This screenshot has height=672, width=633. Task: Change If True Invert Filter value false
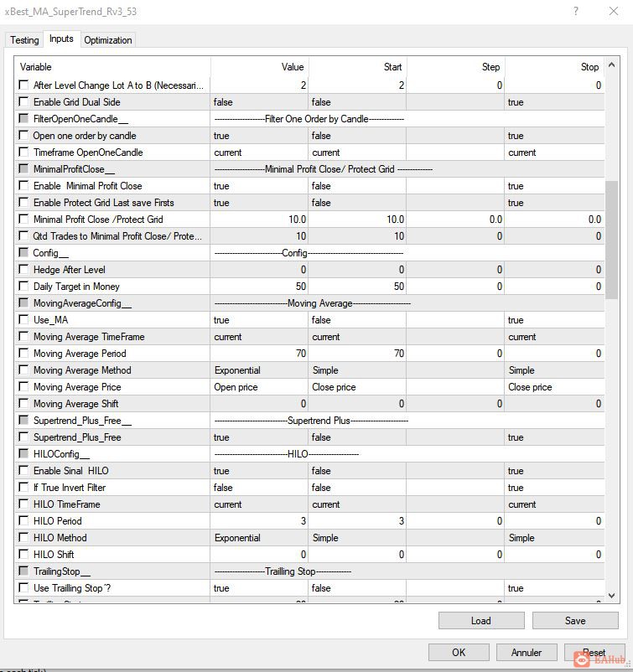[x=259, y=488]
